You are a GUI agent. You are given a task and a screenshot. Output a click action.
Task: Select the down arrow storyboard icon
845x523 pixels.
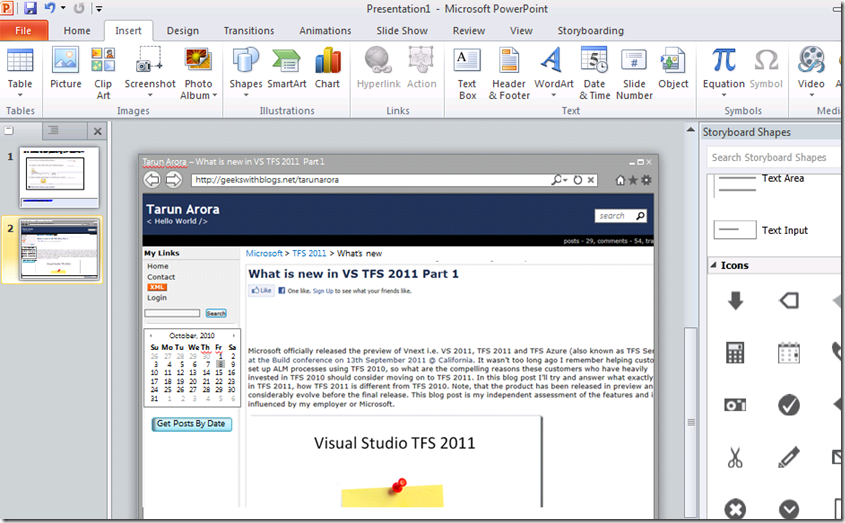click(x=735, y=300)
